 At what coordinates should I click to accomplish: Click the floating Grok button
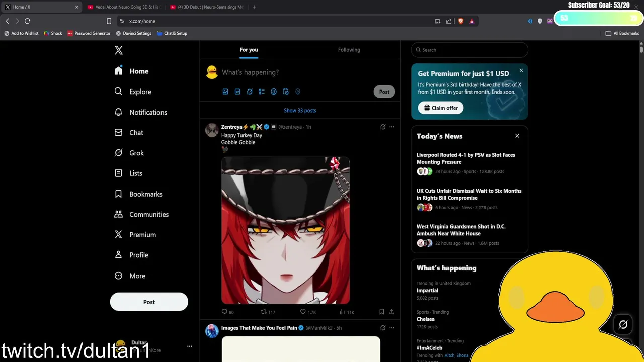(623, 325)
